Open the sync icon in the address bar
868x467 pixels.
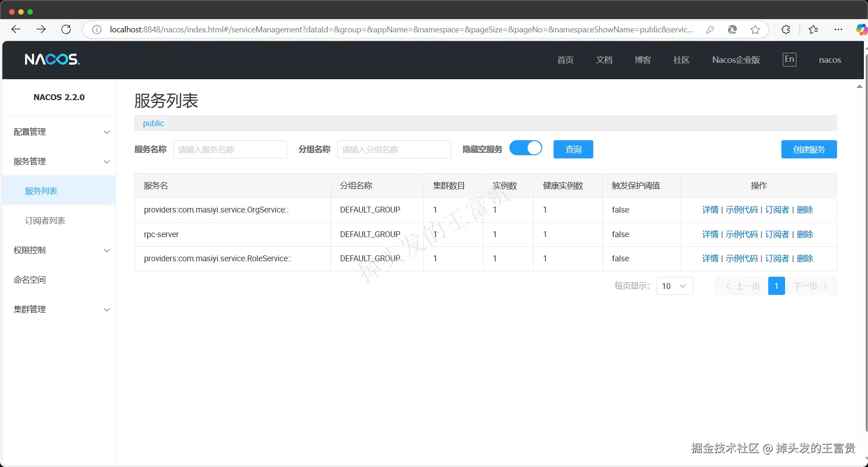(732, 30)
